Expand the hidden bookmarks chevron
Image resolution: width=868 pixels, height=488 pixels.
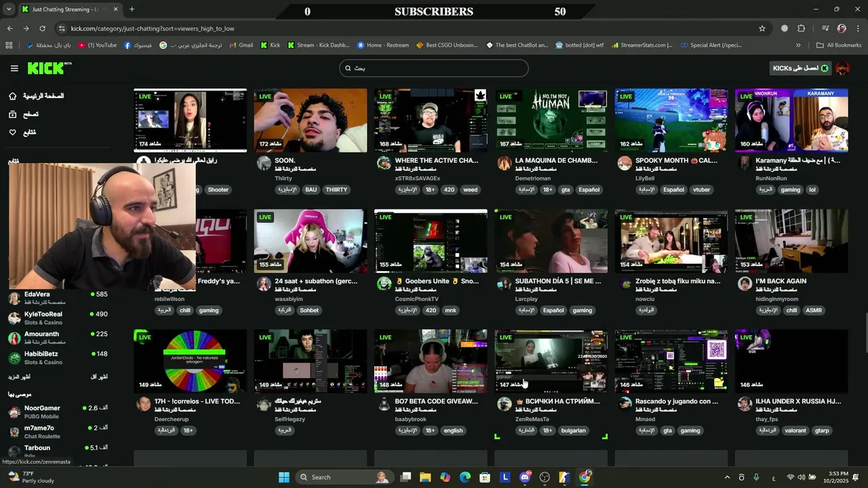(798, 45)
